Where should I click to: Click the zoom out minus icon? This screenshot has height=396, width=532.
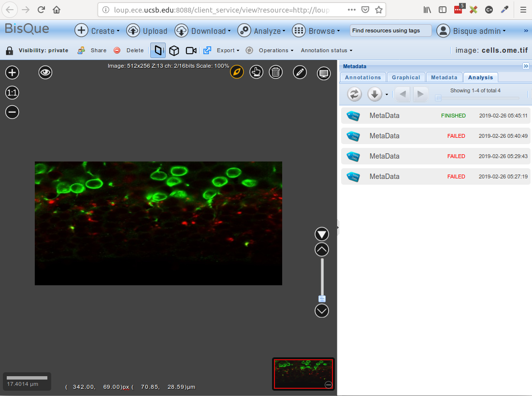click(x=12, y=112)
